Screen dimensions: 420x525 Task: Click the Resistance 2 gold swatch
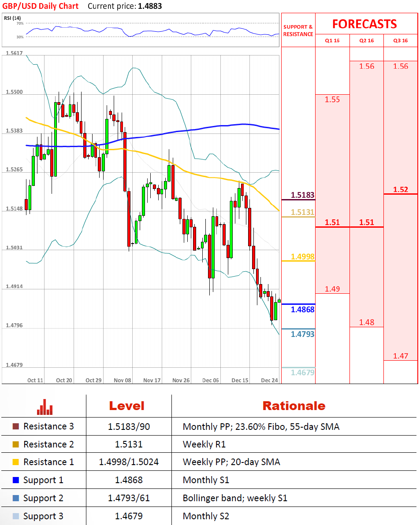point(16,444)
